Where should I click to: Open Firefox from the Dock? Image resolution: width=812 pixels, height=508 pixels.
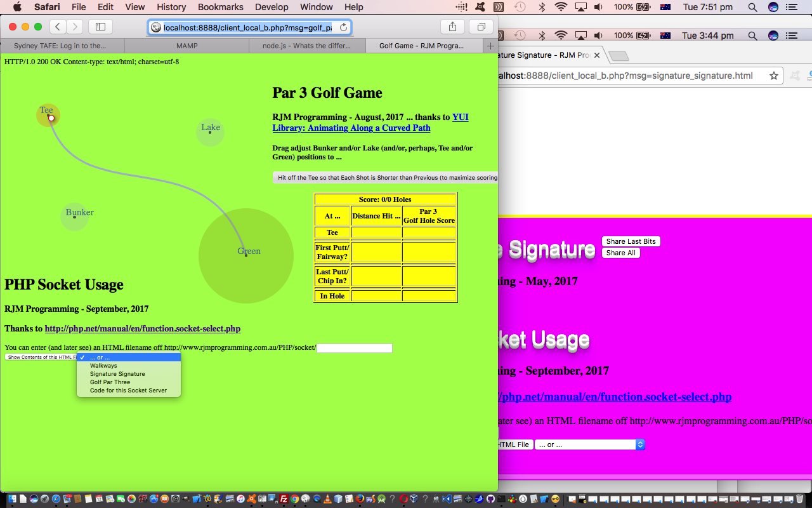point(360,500)
